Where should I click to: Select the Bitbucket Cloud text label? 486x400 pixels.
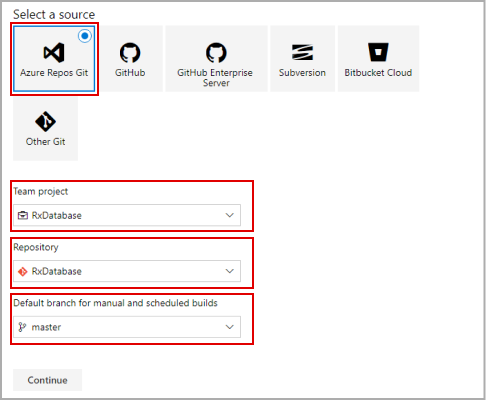point(378,73)
